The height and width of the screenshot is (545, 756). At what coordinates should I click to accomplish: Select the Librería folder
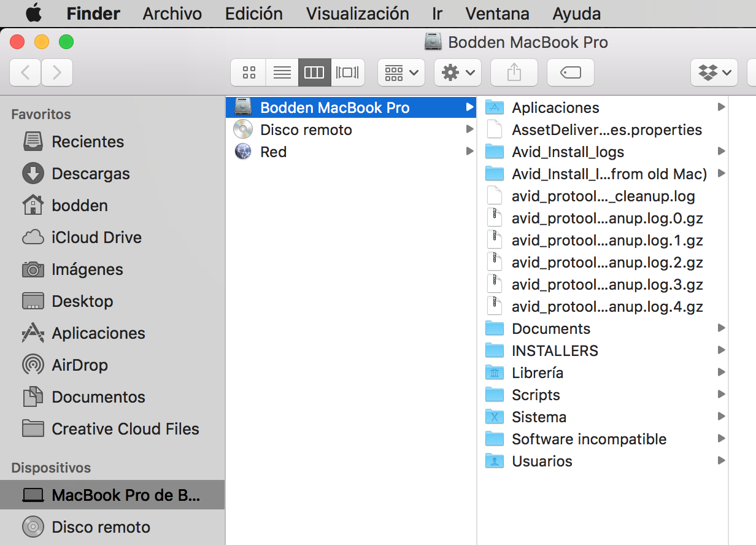coord(603,373)
